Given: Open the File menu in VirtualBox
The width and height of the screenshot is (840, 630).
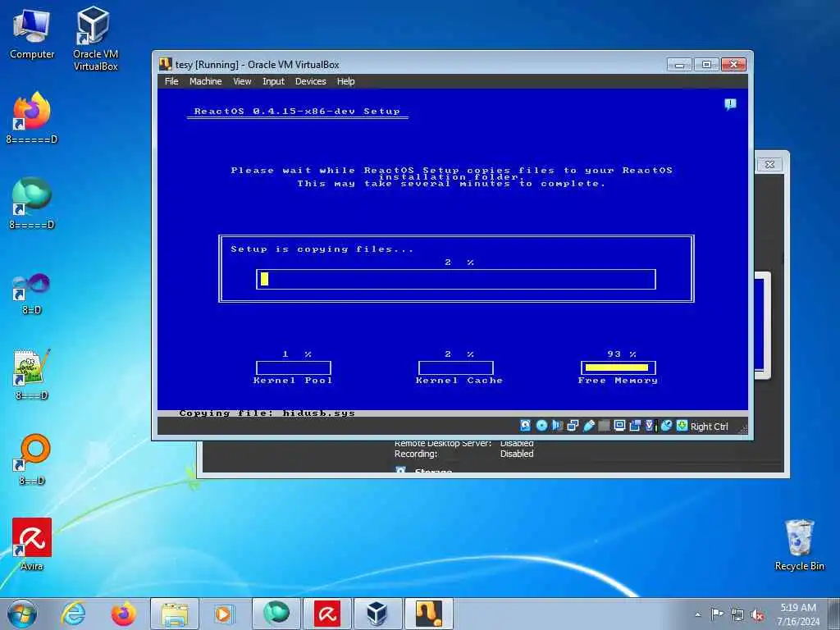Looking at the screenshot, I should (x=171, y=81).
